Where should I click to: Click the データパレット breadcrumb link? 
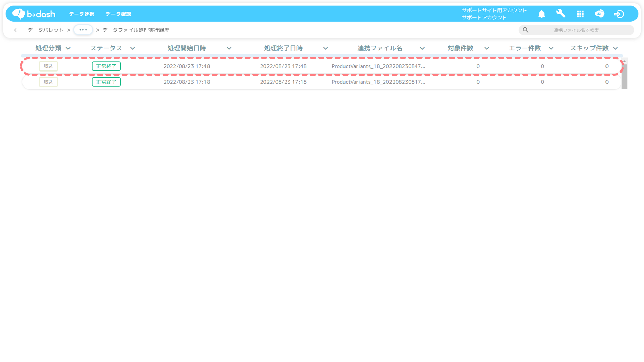[x=45, y=30]
